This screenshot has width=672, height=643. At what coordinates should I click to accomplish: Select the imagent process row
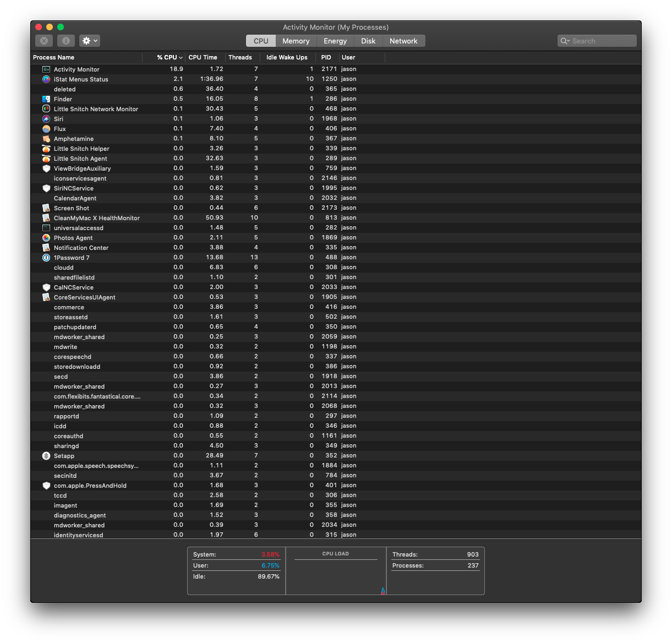coord(336,505)
